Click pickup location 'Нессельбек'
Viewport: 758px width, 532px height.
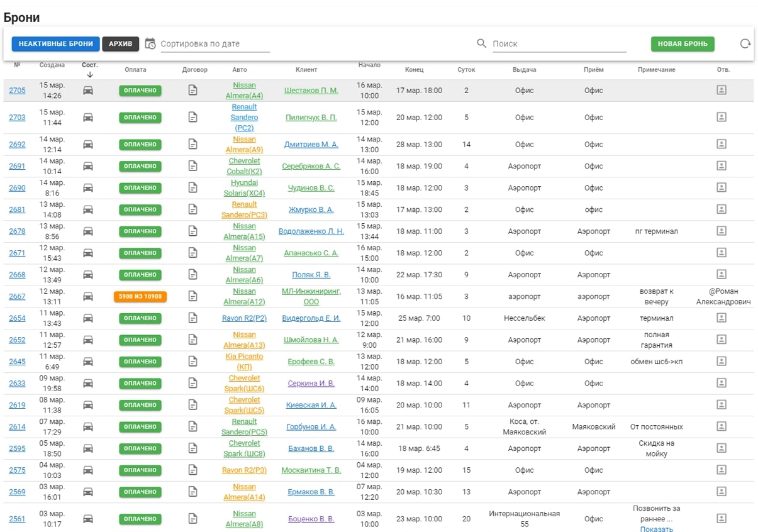524,318
